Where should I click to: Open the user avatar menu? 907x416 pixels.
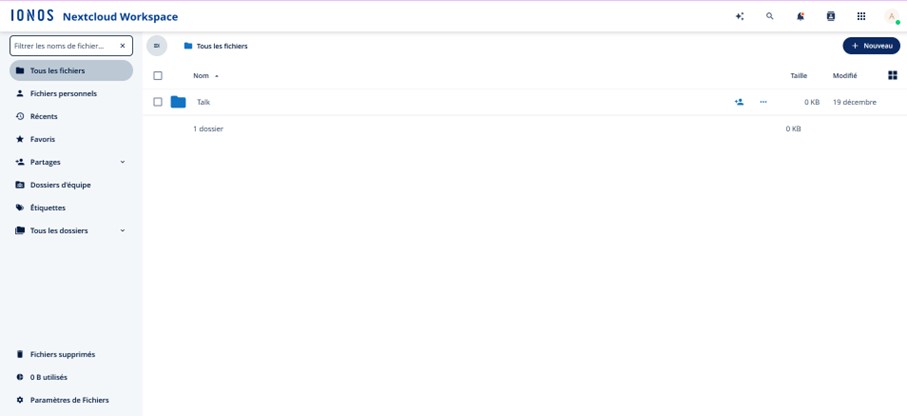click(891, 16)
